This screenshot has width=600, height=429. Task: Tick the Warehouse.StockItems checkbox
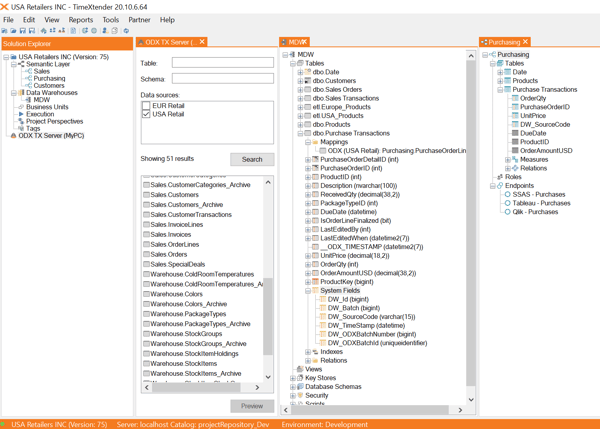click(146, 364)
